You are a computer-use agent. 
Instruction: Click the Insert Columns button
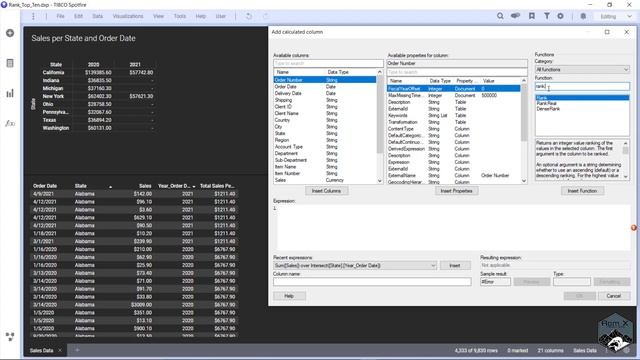[327, 191]
